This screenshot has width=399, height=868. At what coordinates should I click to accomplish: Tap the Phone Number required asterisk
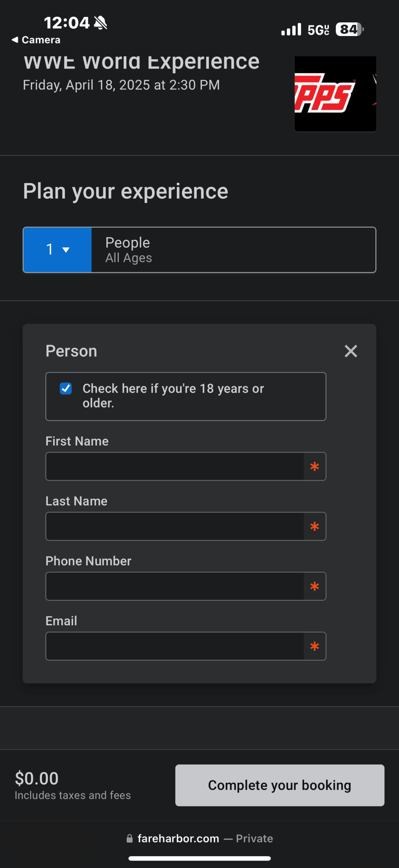coord(315,586)
